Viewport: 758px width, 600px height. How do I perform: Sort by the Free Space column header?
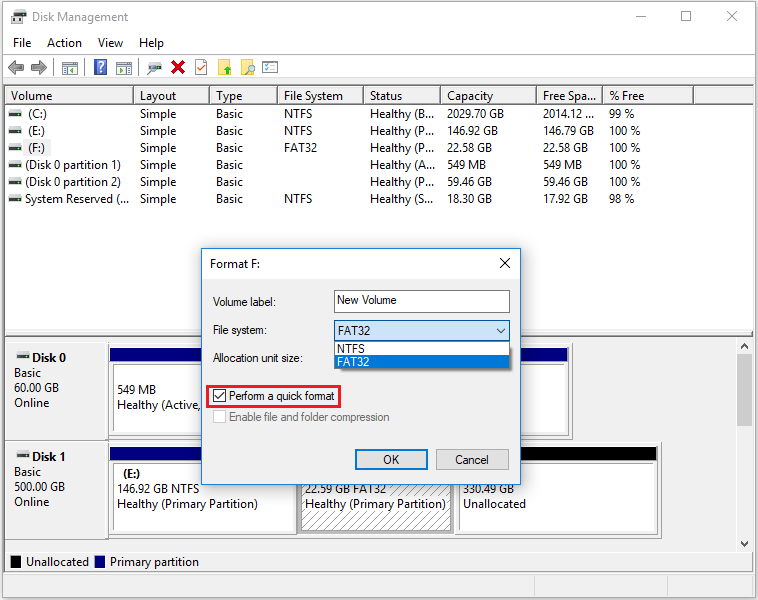(570, 96)
